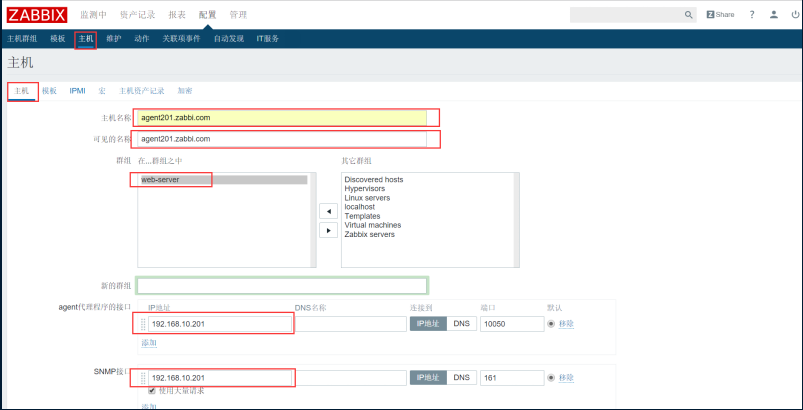Go to 主机群组 submenu
803x410 pixels.
22,39
